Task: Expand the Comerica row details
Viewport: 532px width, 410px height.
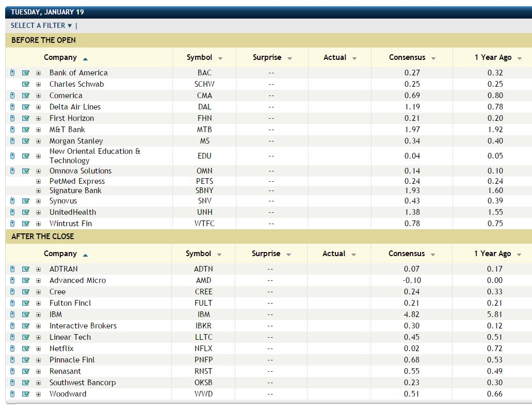Action: tap(38, 96)
